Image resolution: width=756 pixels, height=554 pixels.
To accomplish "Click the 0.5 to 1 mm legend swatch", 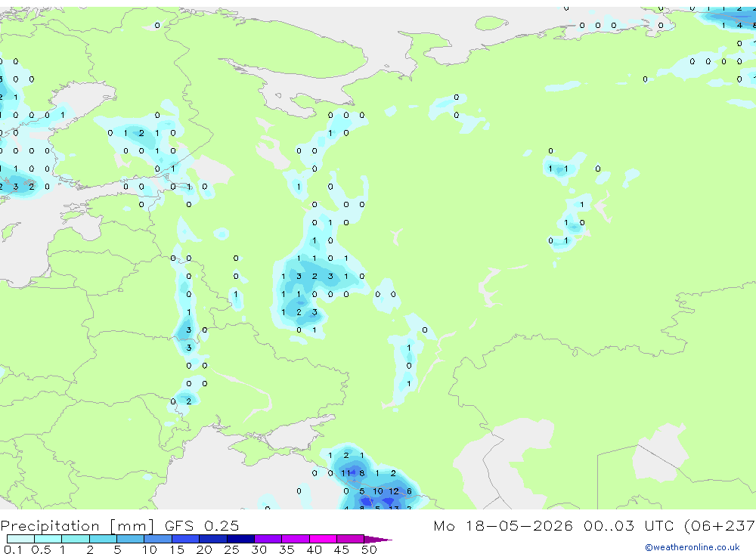I will 48,539.
